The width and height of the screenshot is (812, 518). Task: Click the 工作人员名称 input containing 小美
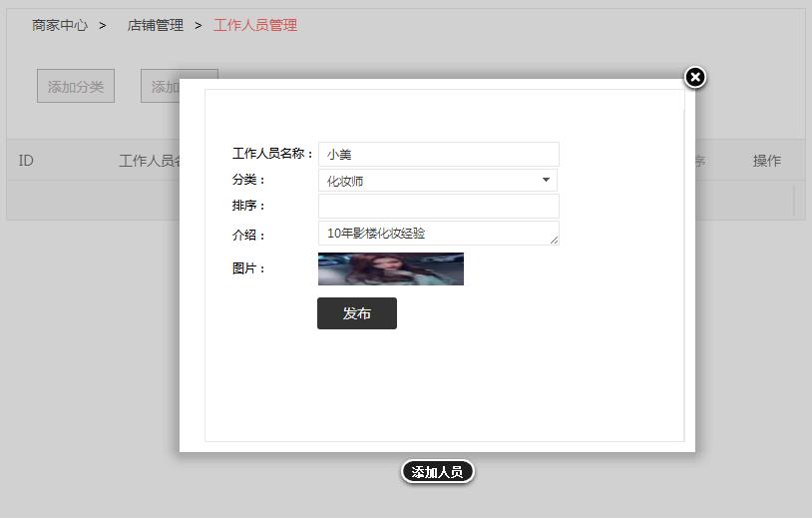click(438, 155)
